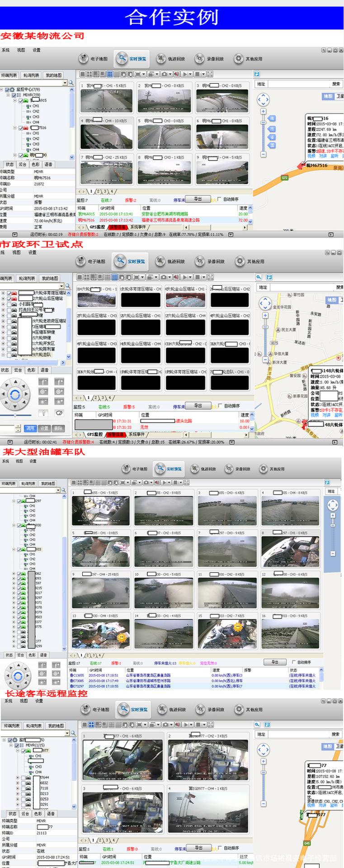Enable 自动排序 in the 安徽某物流公司 window
This screenshot has width=344, height=868.
tap(220, 199)
